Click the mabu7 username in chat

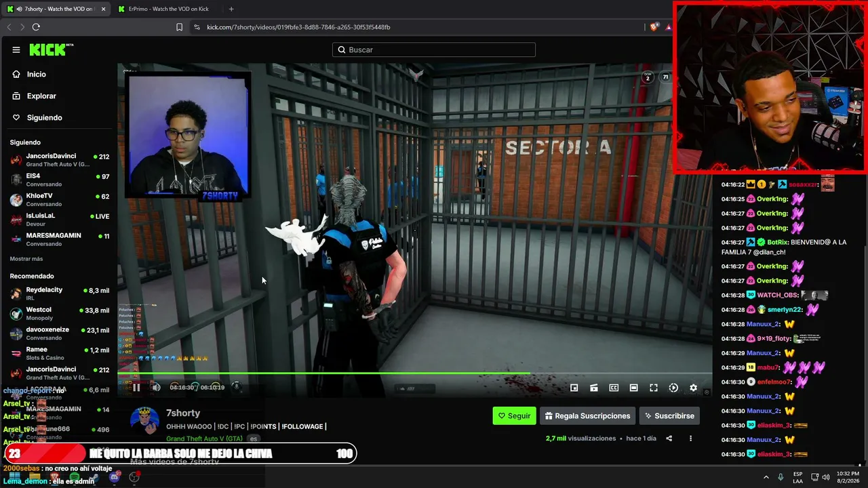coord(768,367)
